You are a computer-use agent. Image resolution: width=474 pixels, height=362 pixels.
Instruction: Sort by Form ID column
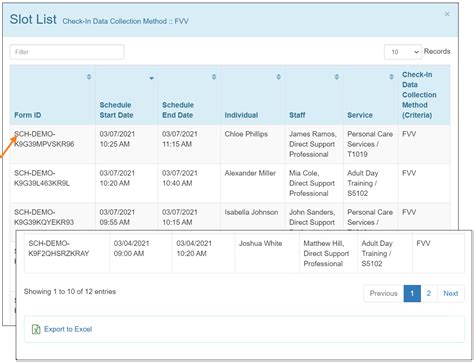(89, 77)
